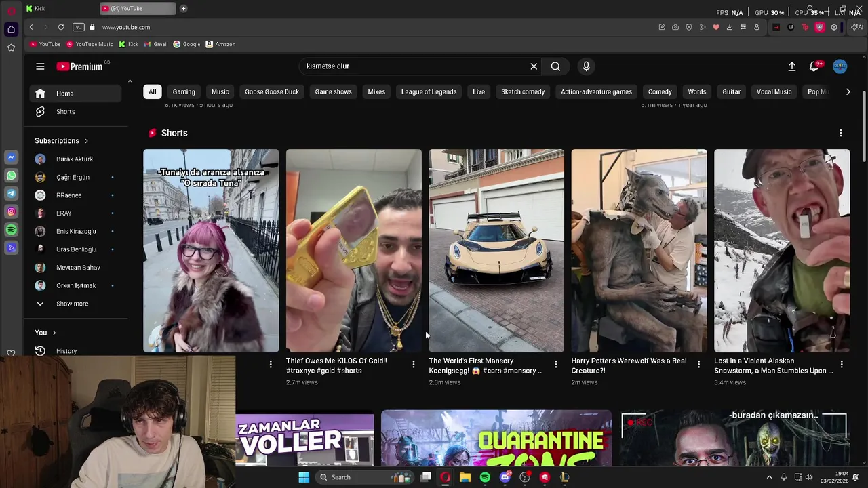Select the 'Goose Goose Duck' chip
868x488 pixels.
[x=272, y=91]
